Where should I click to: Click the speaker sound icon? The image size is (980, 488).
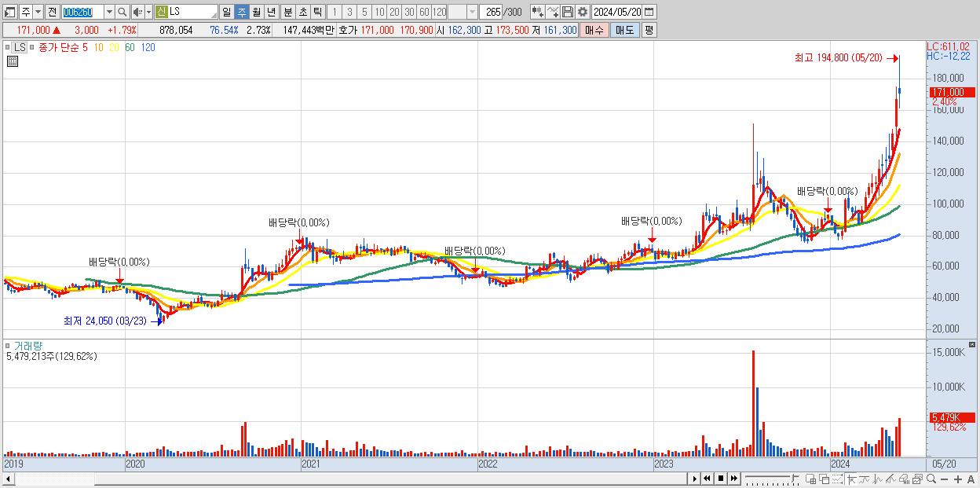tap(137, 12)
